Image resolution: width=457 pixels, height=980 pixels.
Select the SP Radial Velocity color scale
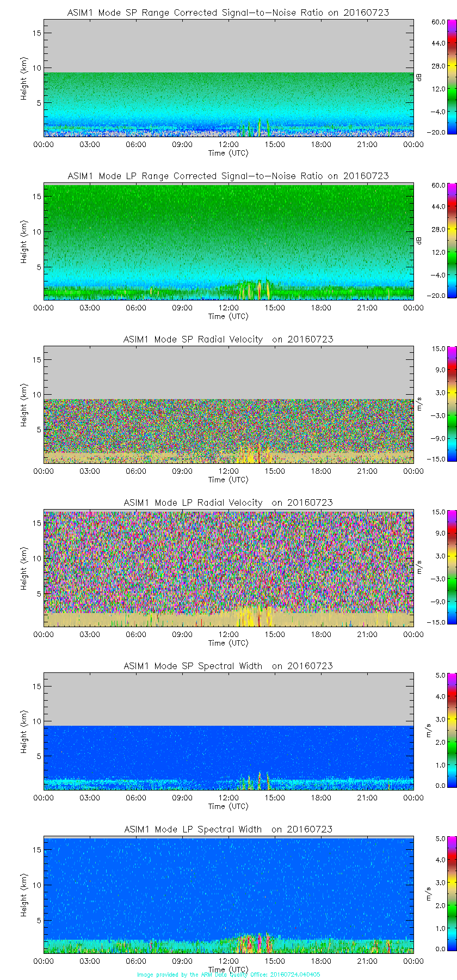click(437, 404)
